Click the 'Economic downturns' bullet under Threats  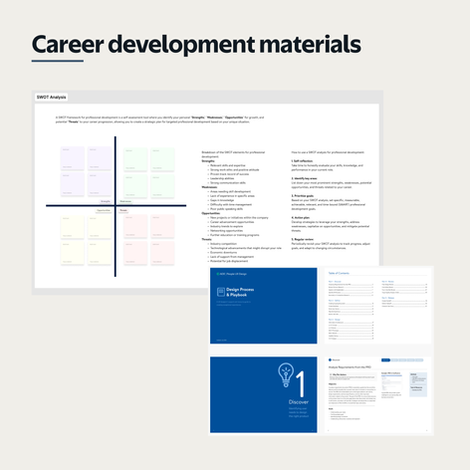click(223, 252)
